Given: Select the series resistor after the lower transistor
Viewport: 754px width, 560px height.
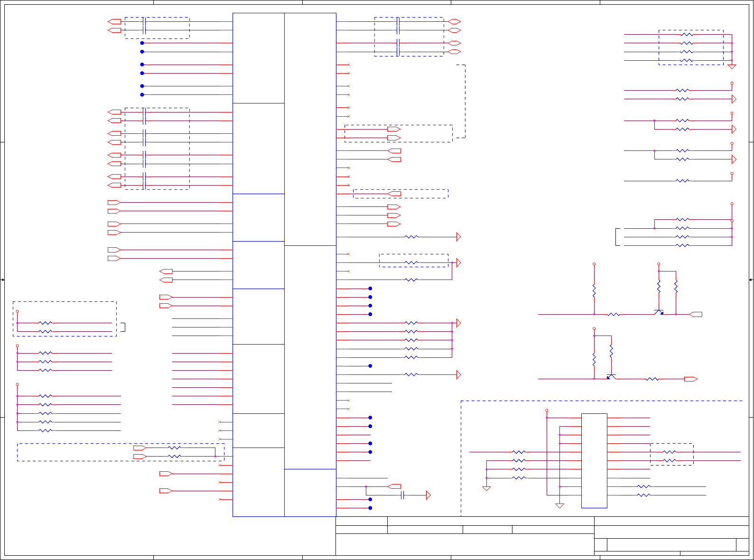Looking at the screenshot, I should [x=652, y=379].
